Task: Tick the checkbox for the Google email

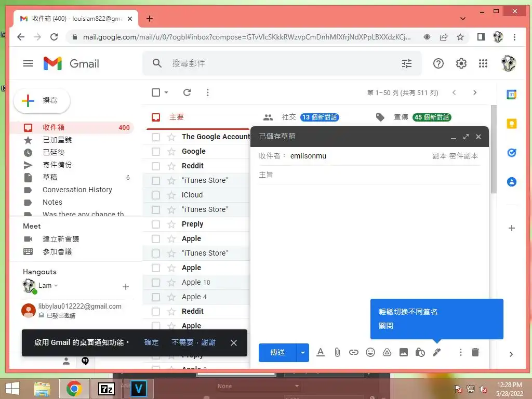Action: tap(156, 152)
